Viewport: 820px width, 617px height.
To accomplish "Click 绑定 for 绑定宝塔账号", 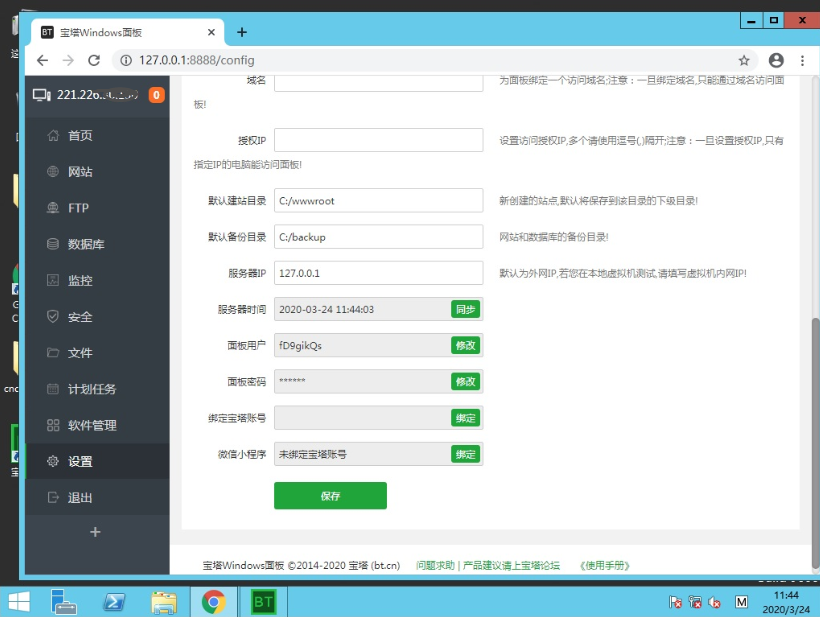I will point(465,418).
